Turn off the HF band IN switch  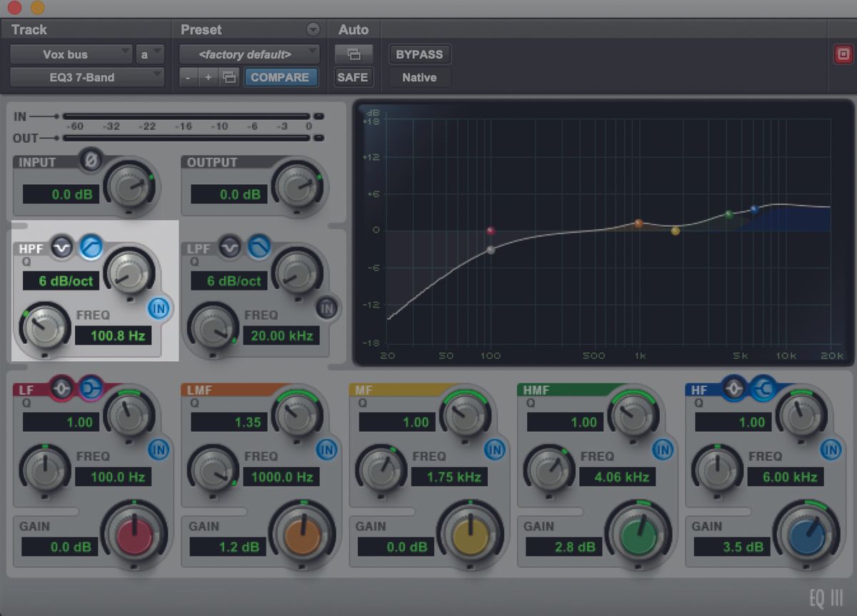[831, 450]
